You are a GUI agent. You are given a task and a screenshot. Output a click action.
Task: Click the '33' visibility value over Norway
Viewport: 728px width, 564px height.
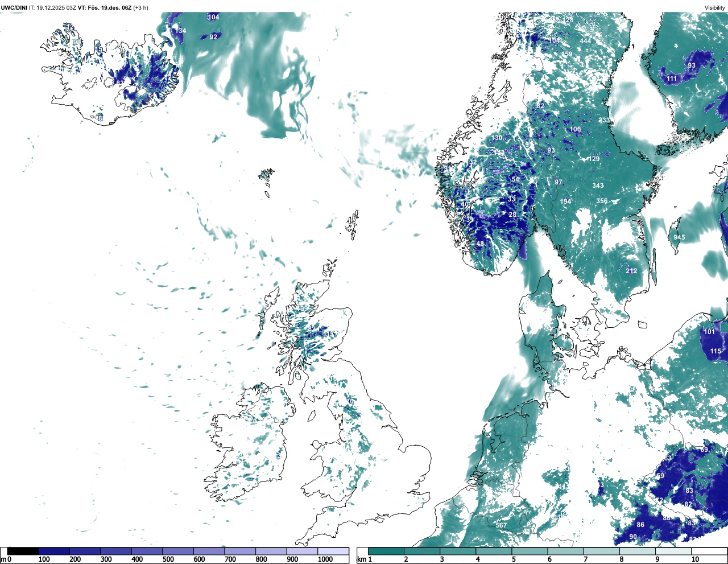tap(511, 199)
